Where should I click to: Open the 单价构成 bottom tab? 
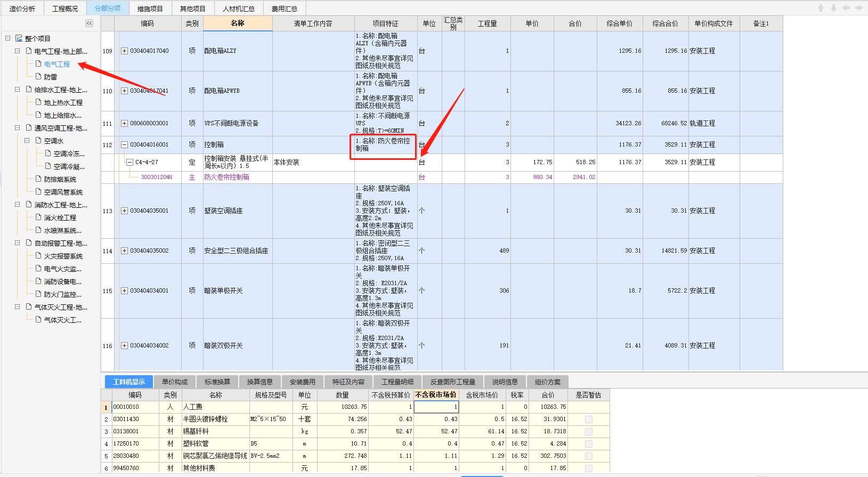pos(175,382)
